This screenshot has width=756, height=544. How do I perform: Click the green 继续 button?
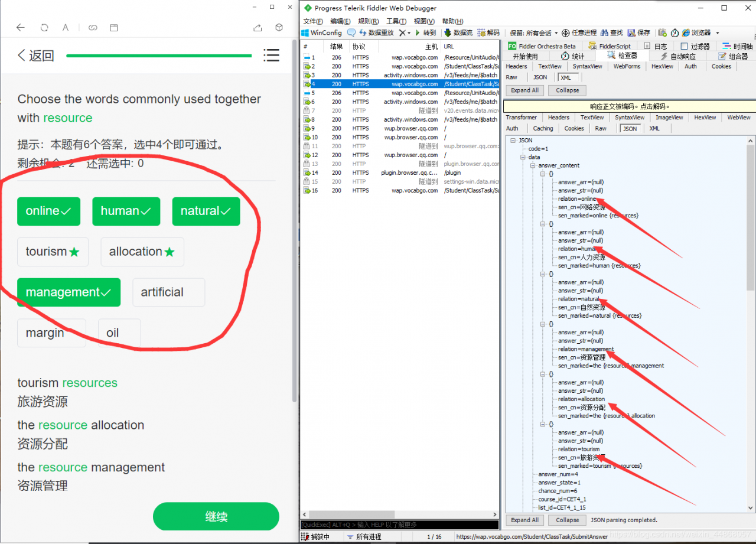coord(216,517)
